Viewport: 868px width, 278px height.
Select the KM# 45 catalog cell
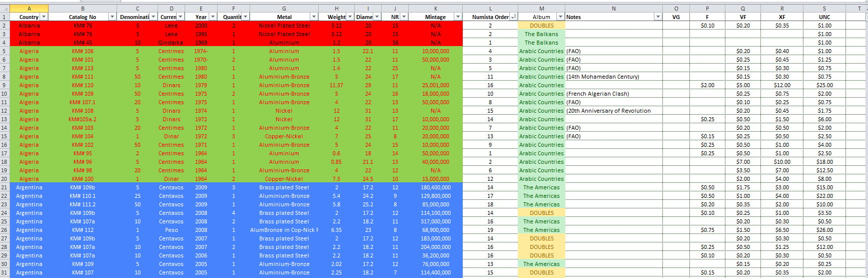[83, 43]
